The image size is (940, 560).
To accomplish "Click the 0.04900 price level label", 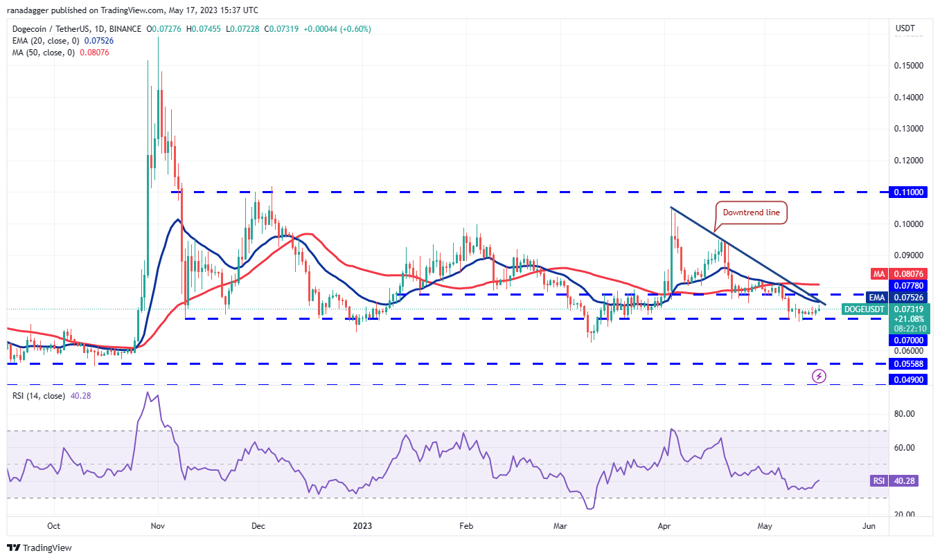I will (x=907, y=379).
